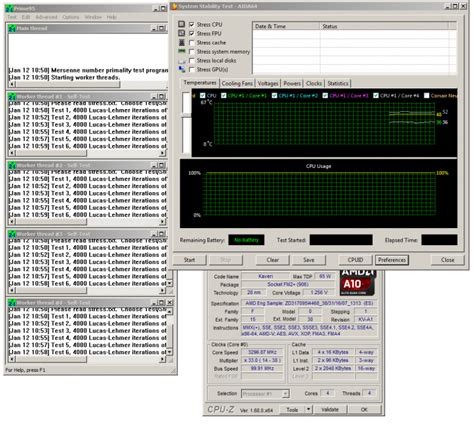Check the Stress cache option
474x432 pixels.
pos(192,43)
